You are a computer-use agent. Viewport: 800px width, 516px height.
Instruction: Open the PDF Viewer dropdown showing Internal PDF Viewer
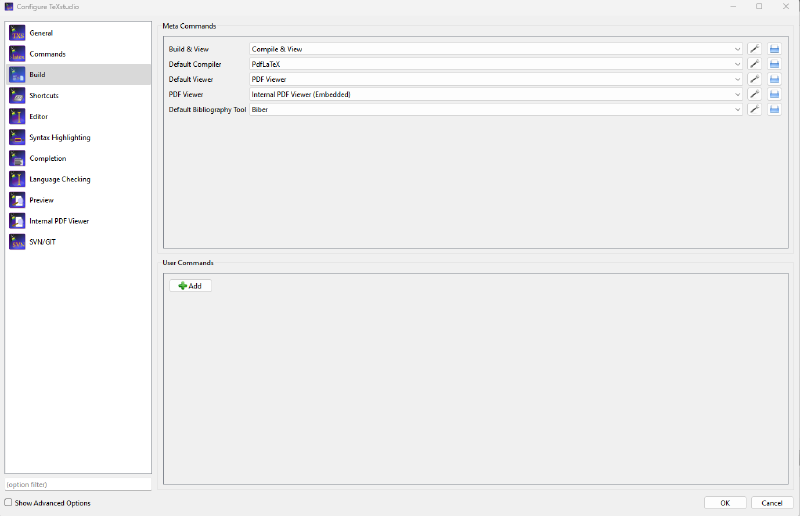[495, 94]
